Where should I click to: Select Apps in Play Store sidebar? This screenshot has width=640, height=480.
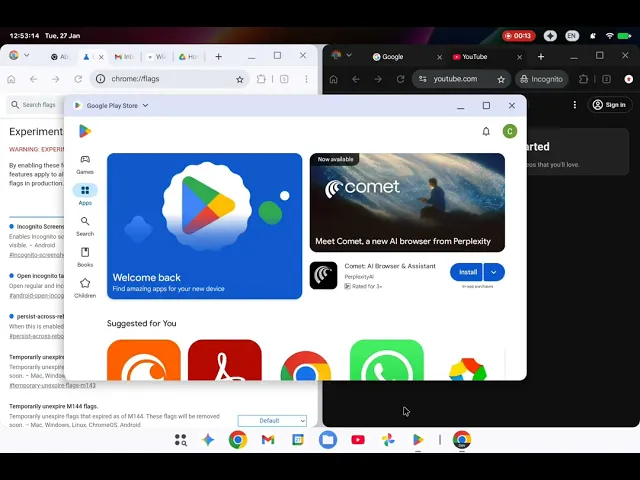pyautogui.click(x=85, y=195)
